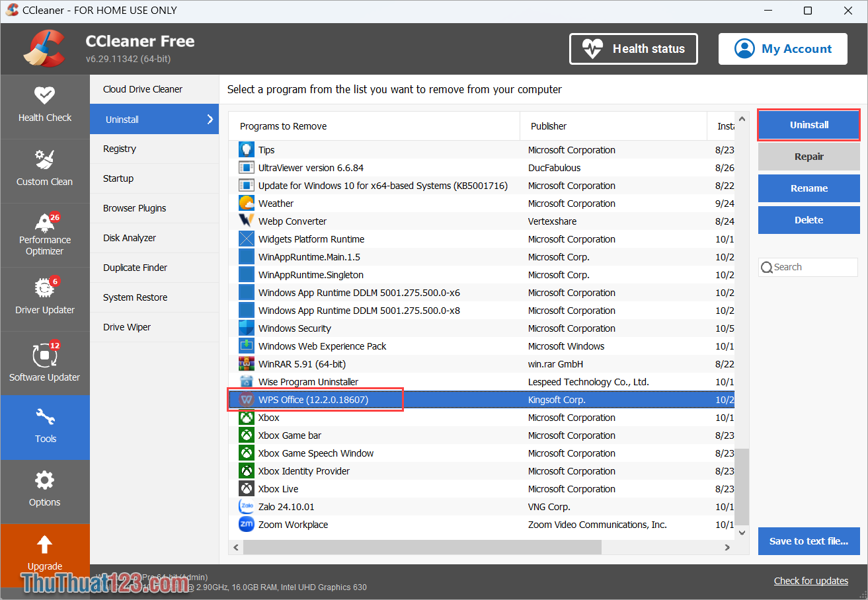This screenshot has width=868, height=600.
Task: Click the Xbox Game bar icon
Action: click(x=246, y=435)
